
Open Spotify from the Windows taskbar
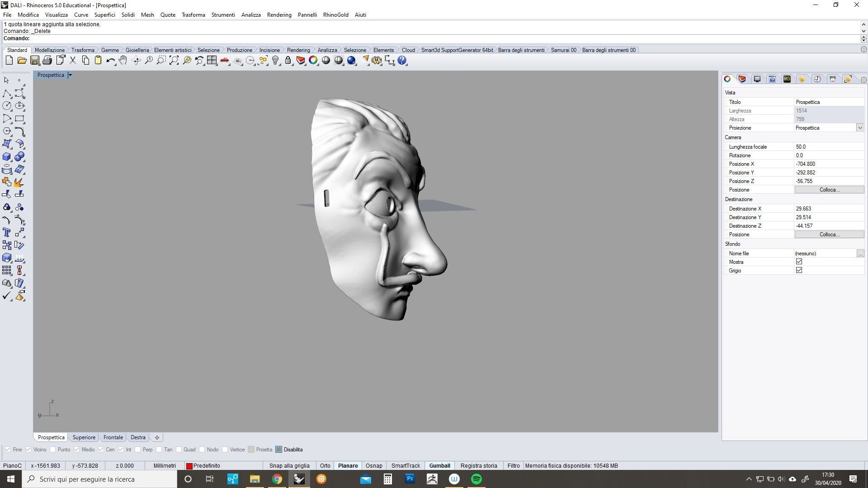[476, 479]
